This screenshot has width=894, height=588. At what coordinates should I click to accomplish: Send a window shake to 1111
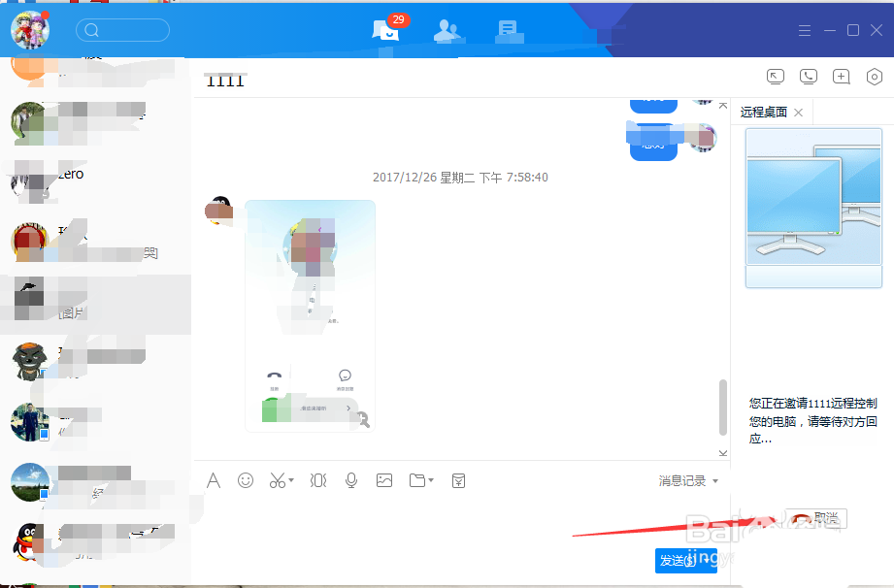pyautogui.click(x=317, y=480)
